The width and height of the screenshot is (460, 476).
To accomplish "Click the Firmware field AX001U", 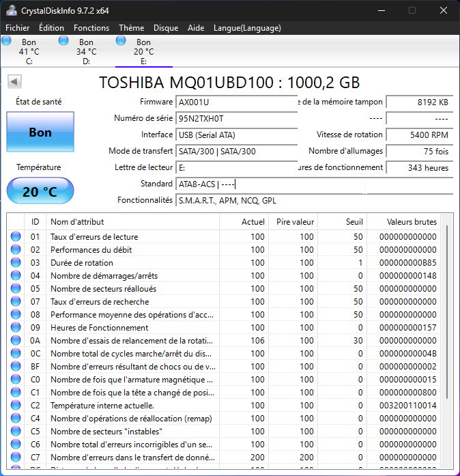I will click(x=236, y=102).
